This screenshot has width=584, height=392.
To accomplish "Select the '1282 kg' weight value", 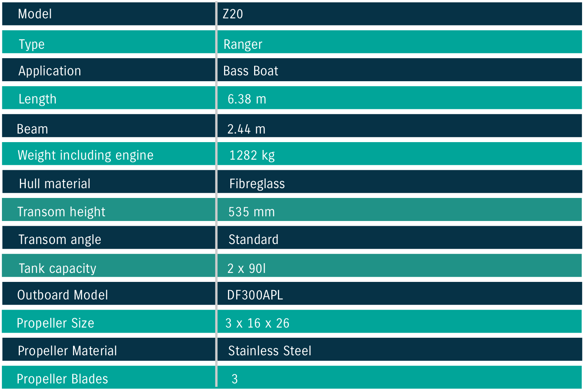I will [x=252, y=155].
